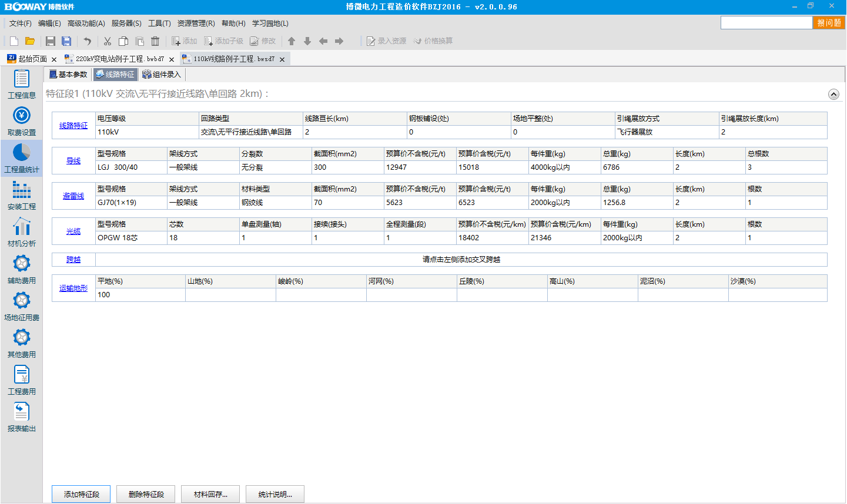
Task: Collapse the 特征段1 section chevron
Action: click(833, 94)
